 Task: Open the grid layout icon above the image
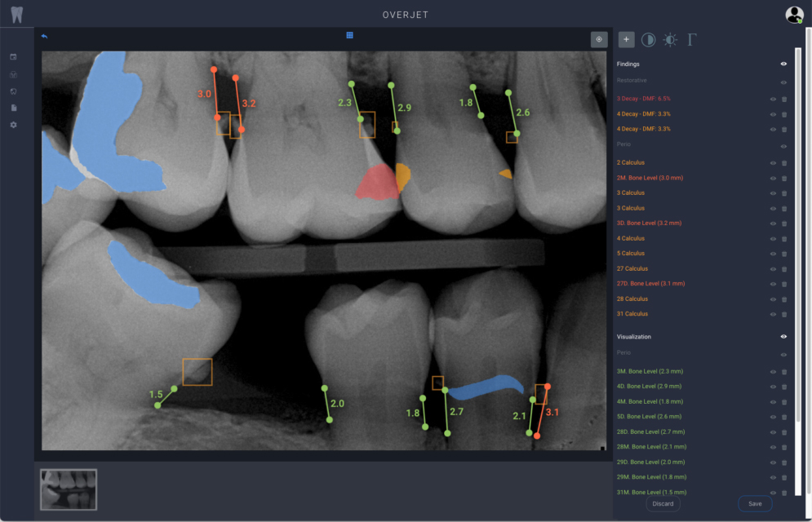349,35
